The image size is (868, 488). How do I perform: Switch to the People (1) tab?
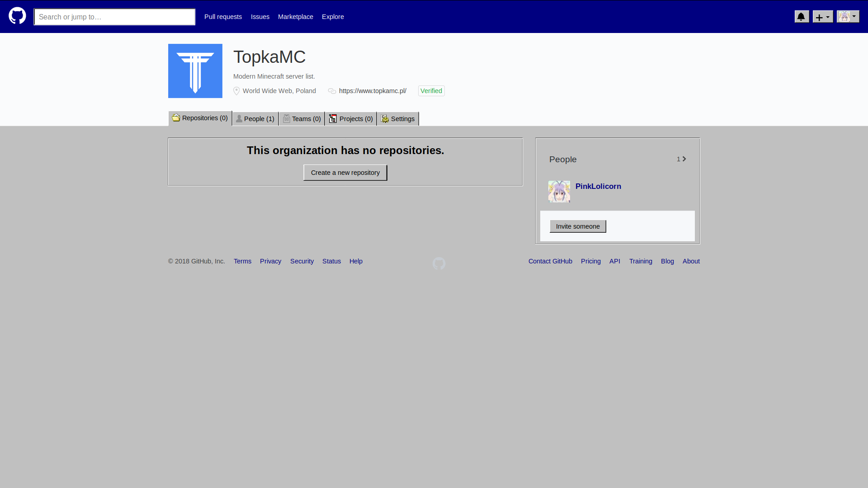pyautogui.click(x=255, y=119)
